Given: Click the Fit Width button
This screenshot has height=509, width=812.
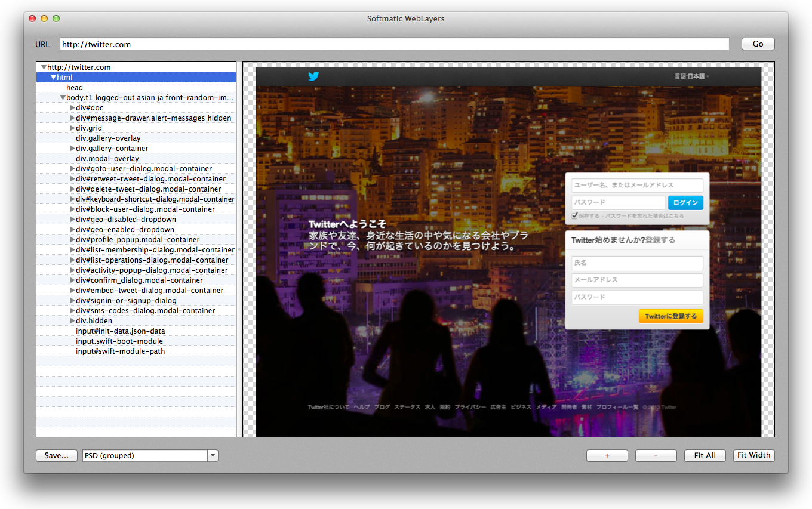Looking at the screenshot, I should [753, 456].
